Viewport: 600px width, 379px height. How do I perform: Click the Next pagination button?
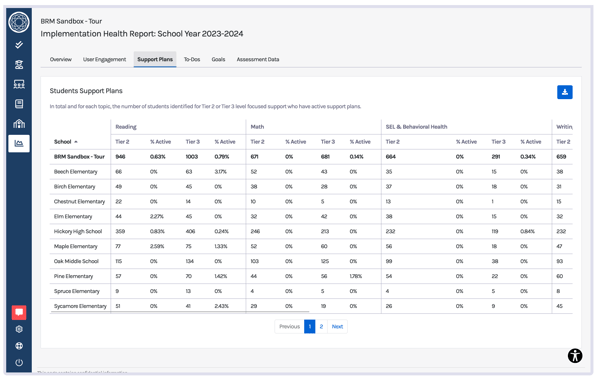[337, 327]
